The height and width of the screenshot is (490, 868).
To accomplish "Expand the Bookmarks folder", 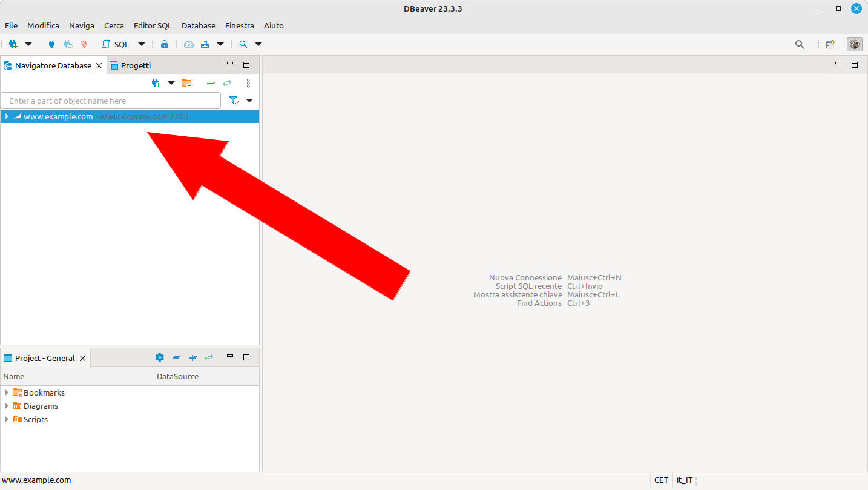I will pos(6,392).
